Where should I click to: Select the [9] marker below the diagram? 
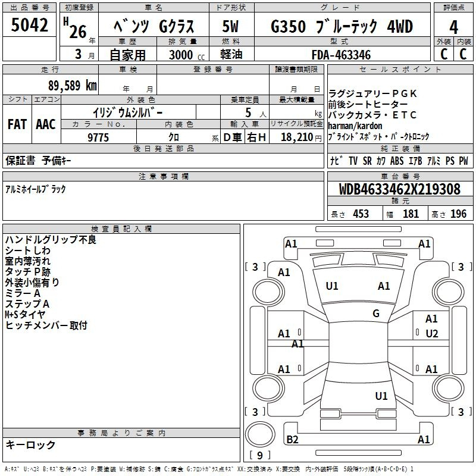(x=259, y=455)
